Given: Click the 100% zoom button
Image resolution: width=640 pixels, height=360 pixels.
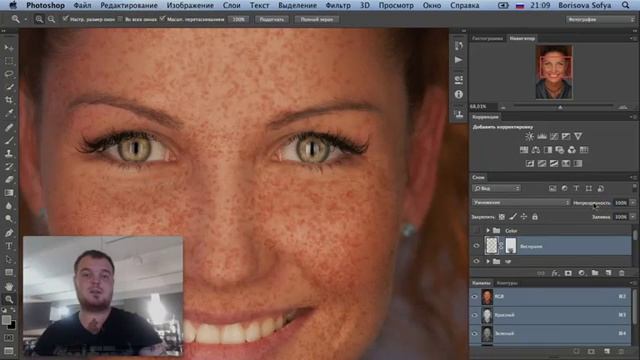Looking at the screenshot, I should point(239,19).
